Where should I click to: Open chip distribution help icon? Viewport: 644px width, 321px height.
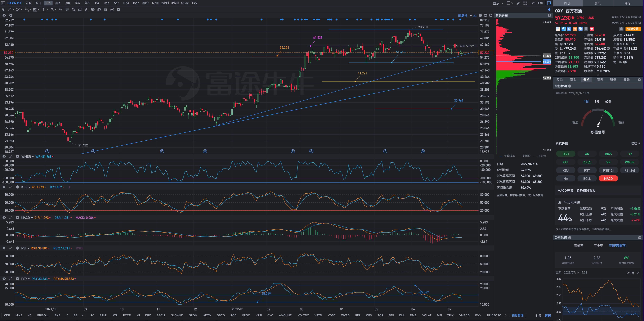pyautogui.click(x=549, y=15)
